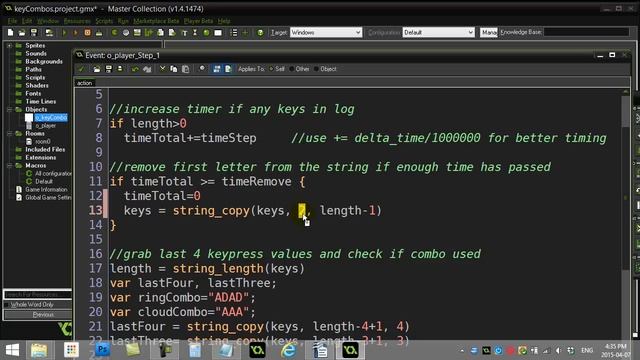Open the Run menu
This screenshot has width=640, height=360.
click(x=123, y=21)
